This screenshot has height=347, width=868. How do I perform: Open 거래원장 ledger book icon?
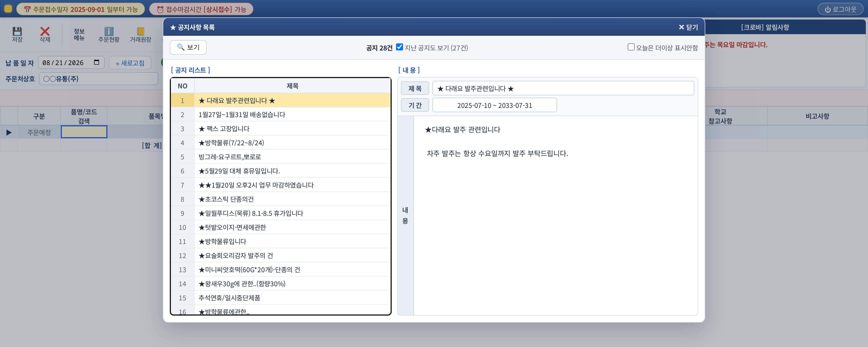[x=141, y=31]
